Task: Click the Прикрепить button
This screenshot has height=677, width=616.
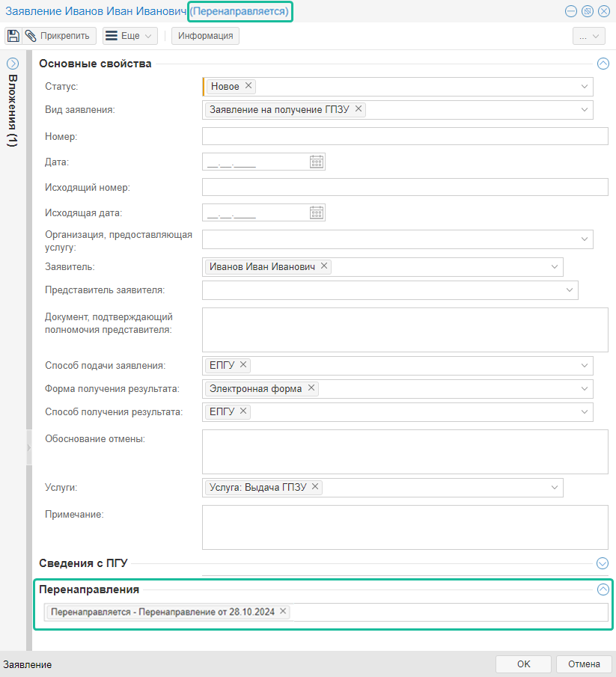Action: 58,36
